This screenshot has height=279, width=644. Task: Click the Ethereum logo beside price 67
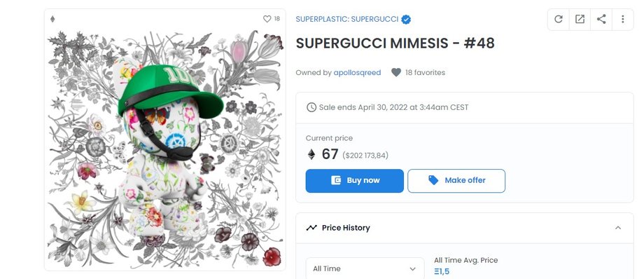pyautogui.click(x=311, y=154)
